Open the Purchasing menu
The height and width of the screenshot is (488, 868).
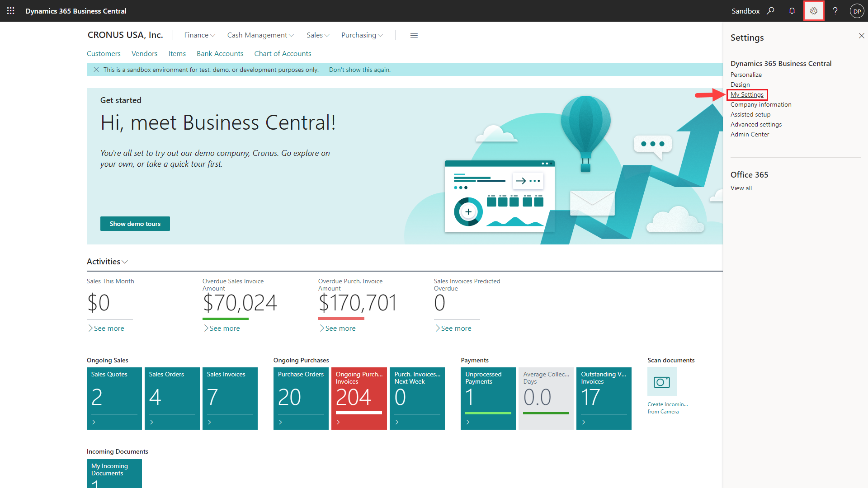coord(362,35)
